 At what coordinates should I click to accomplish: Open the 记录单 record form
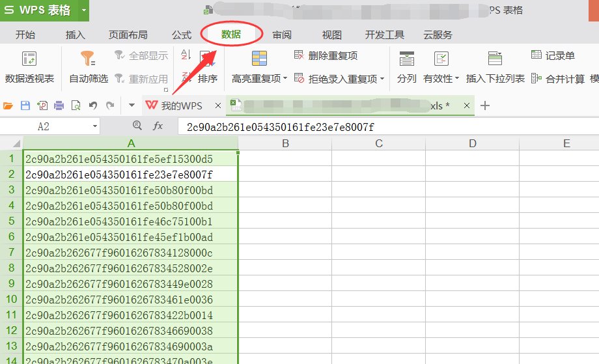tap(553, 56)
